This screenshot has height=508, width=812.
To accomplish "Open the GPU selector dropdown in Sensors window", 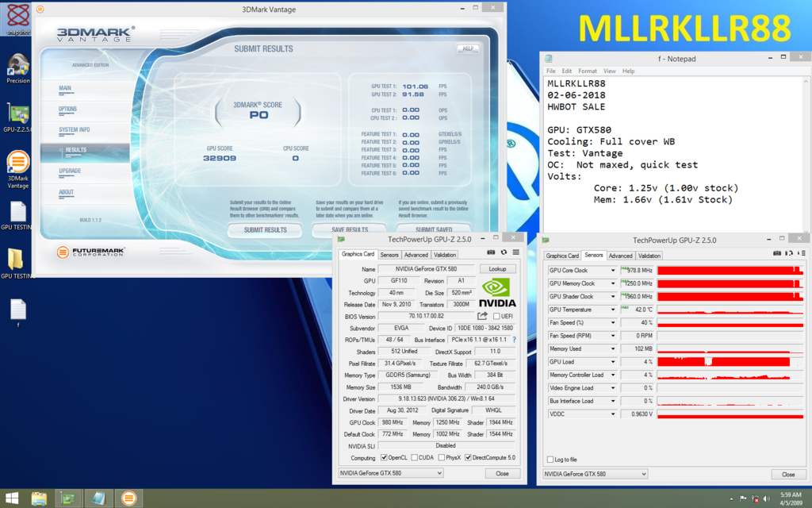I will [x=595, y=475].
